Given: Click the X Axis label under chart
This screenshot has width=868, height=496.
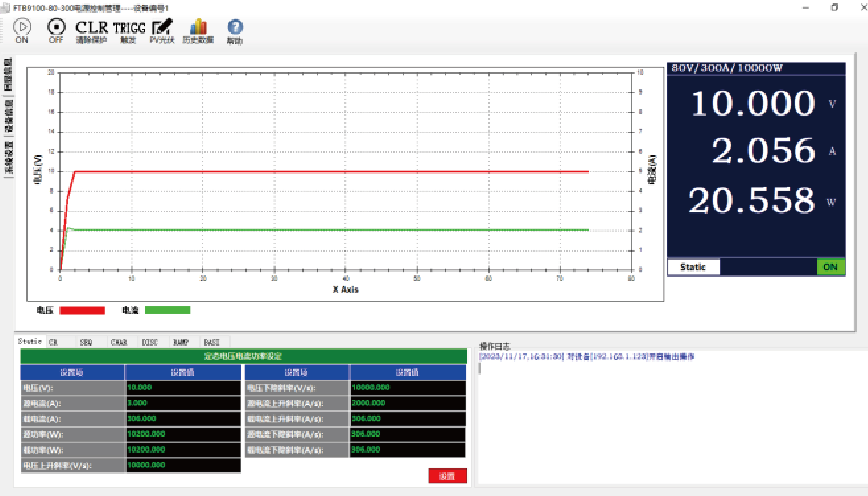Looking at the screenshot, I should pos(345,289).
